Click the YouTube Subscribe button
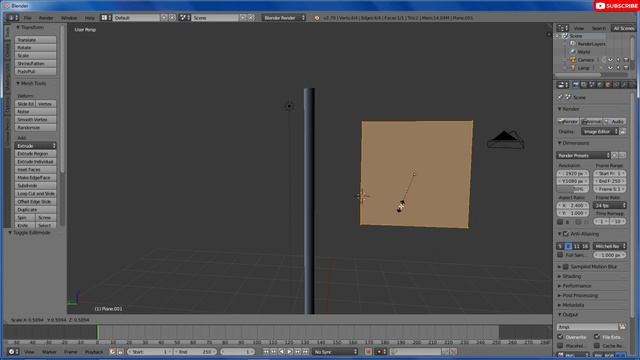Viewport: 640px width, 360px height. (617, 6)
